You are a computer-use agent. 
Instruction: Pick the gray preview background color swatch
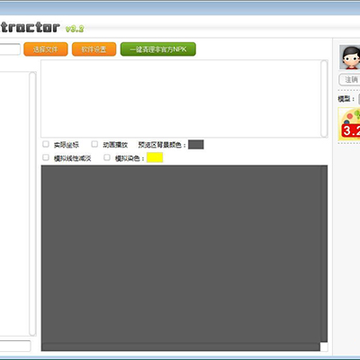[196, 144]
